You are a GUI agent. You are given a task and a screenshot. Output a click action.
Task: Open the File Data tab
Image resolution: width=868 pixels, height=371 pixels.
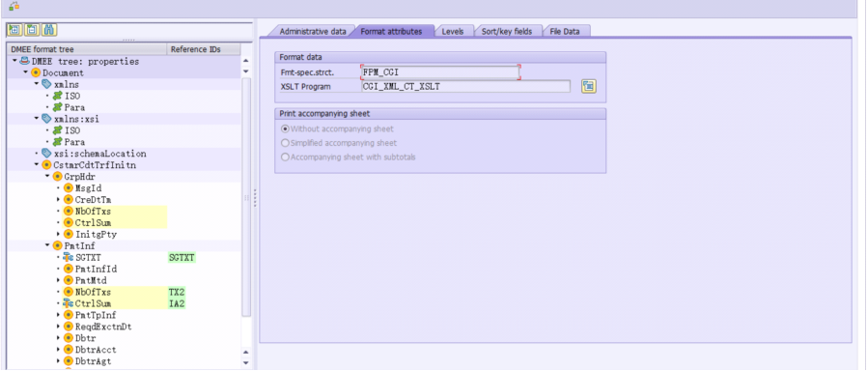tap(565, 32)
